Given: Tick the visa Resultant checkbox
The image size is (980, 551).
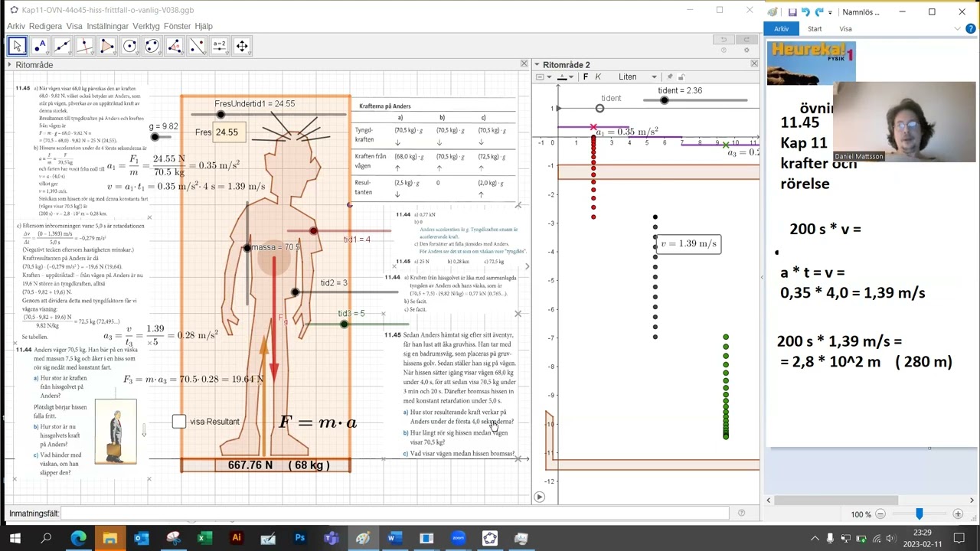Looking at the screenshot, I should click(179, 422).
